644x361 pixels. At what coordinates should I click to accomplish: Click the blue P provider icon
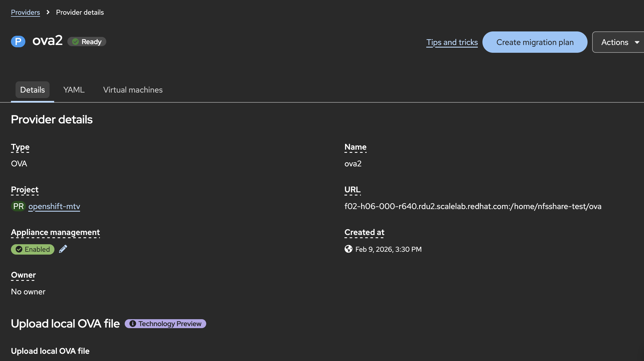click(x=18, y=42)
